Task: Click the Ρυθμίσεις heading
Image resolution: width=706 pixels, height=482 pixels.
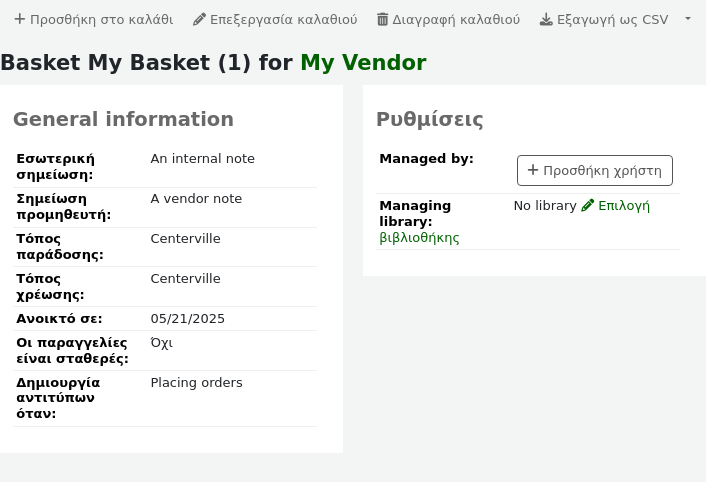Action: (430, 120)
